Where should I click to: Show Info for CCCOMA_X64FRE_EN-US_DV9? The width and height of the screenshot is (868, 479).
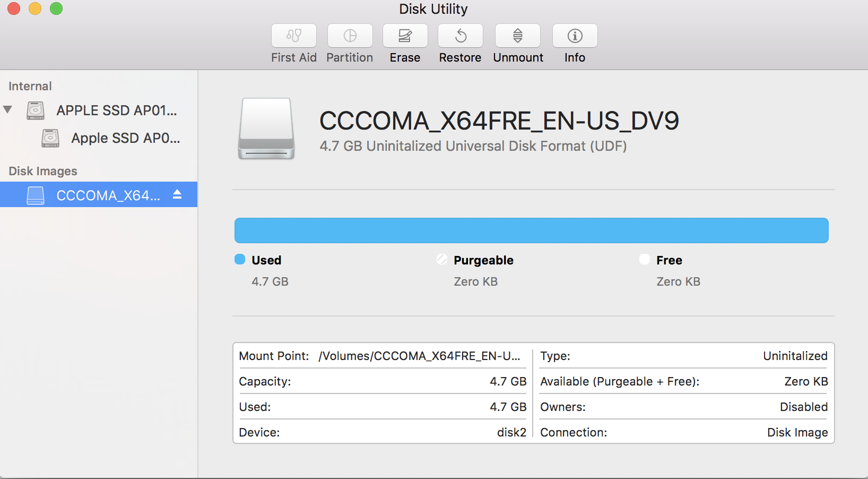point(575,42)
